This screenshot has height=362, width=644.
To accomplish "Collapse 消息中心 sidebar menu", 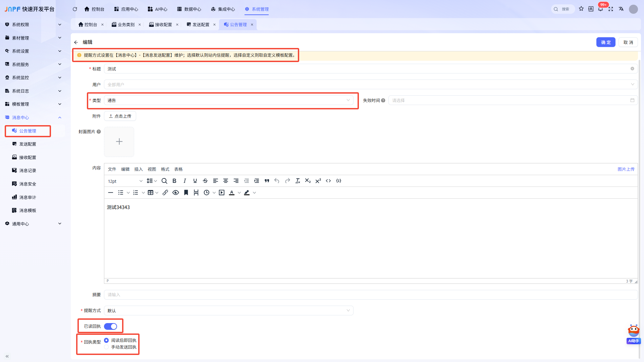I will pos(34,117).
